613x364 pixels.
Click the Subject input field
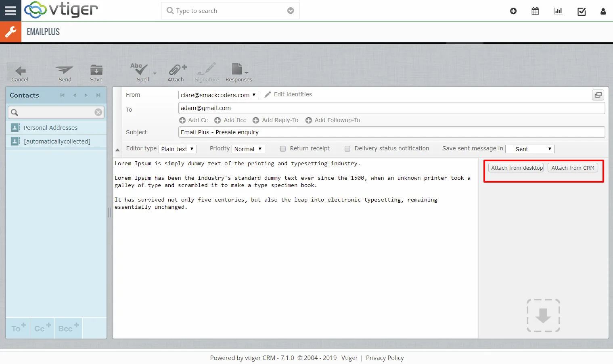[391, 132]
